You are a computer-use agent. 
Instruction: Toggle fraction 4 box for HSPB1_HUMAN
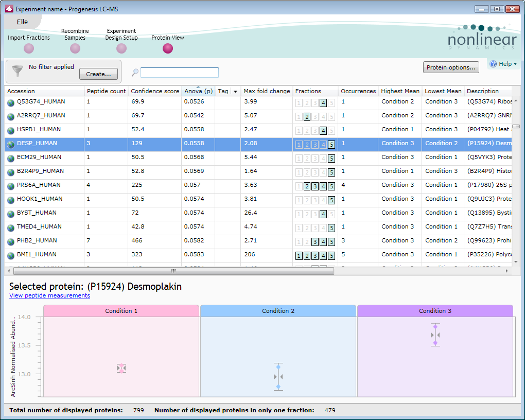point(323,131)
